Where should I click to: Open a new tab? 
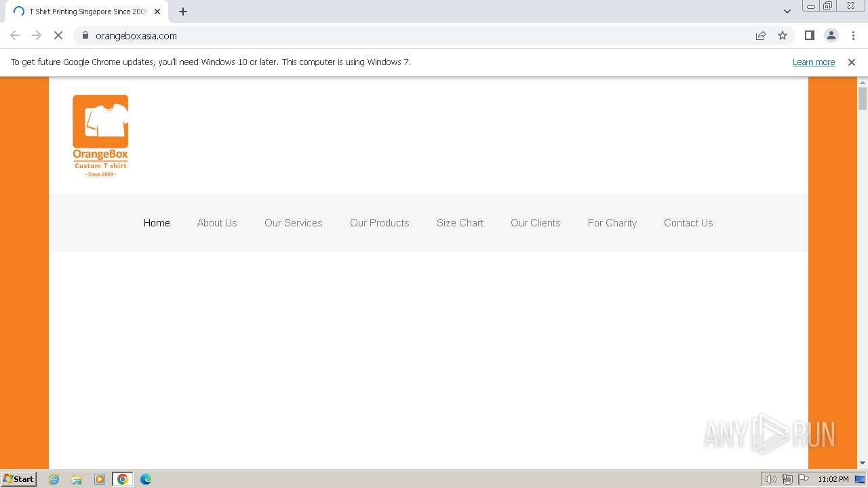(x=183, y=12)
